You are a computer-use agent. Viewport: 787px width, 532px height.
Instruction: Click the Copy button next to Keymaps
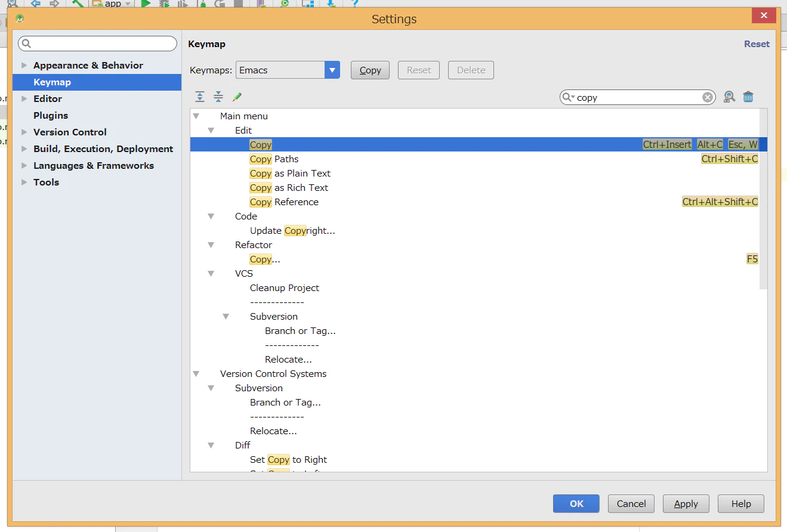click(x=370, y=70)
